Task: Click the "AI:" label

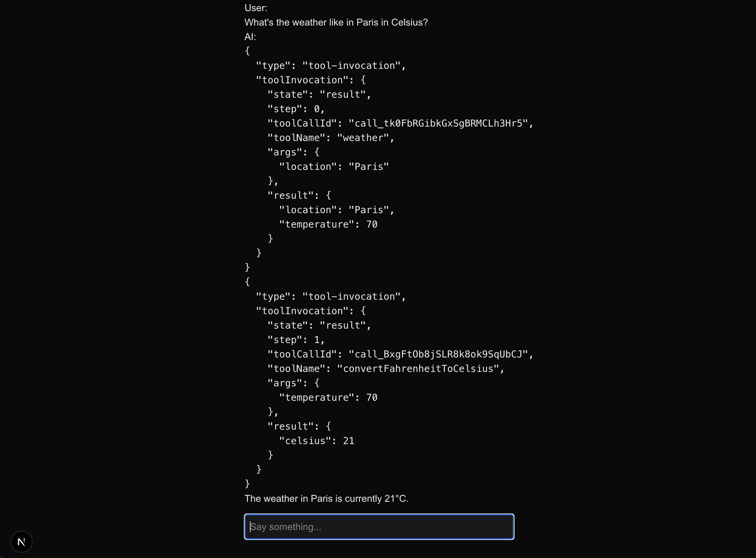Action: tap(250, 36)
